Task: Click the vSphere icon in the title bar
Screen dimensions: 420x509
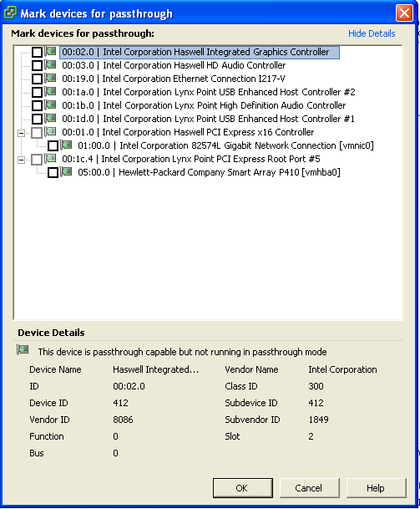Action: [x=10, y=13]
